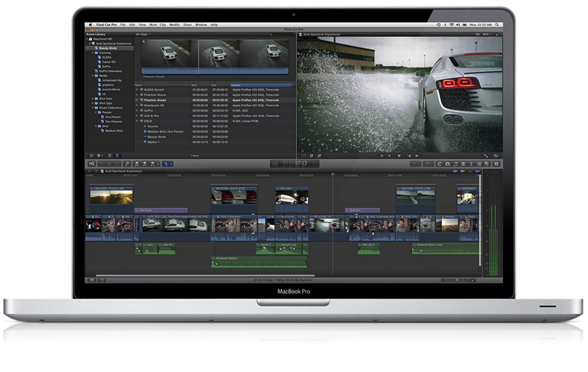Switch the Event Browser to filmstrip view

point(109,156)
